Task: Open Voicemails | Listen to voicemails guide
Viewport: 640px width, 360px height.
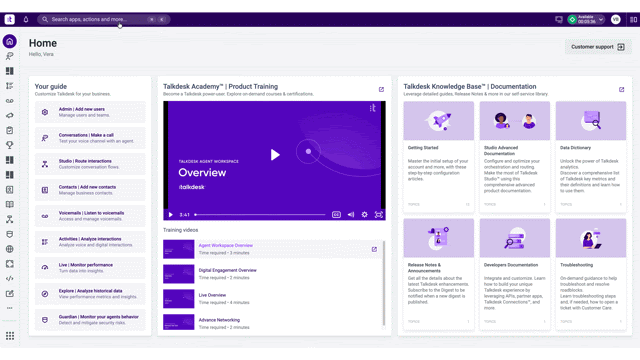Action: coord(90,216)
